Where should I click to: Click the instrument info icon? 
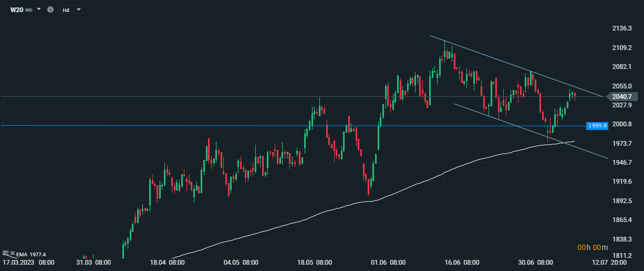click(51, 9)
